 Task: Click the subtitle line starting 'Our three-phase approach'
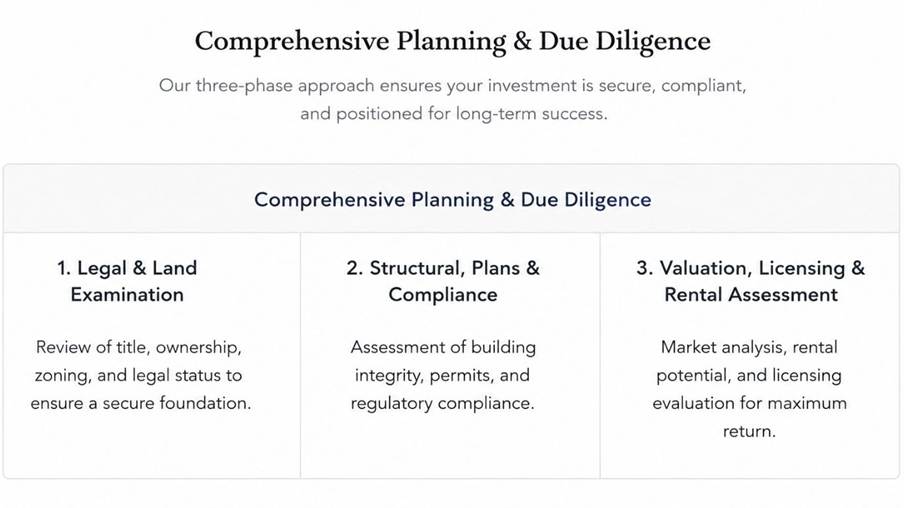pos(453,86)
